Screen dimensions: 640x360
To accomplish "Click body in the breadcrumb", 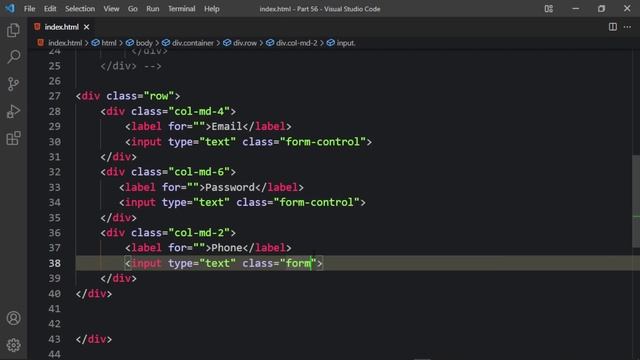I will (144, 43).
